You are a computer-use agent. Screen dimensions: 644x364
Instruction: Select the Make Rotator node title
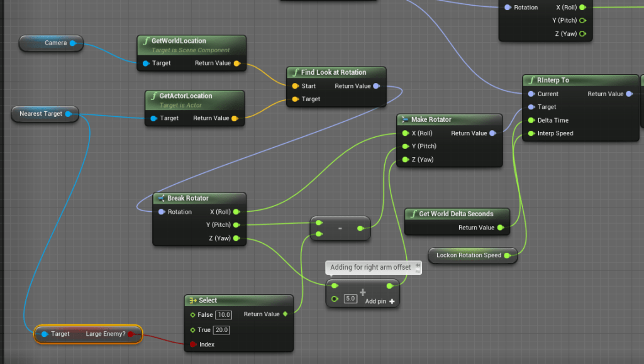coord(431,119)
